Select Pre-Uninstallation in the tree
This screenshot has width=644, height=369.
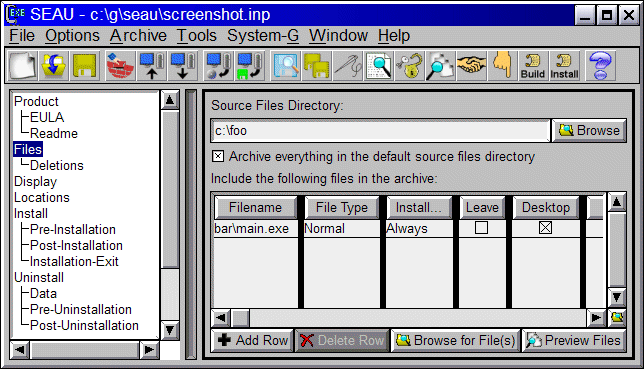point(80,310)
